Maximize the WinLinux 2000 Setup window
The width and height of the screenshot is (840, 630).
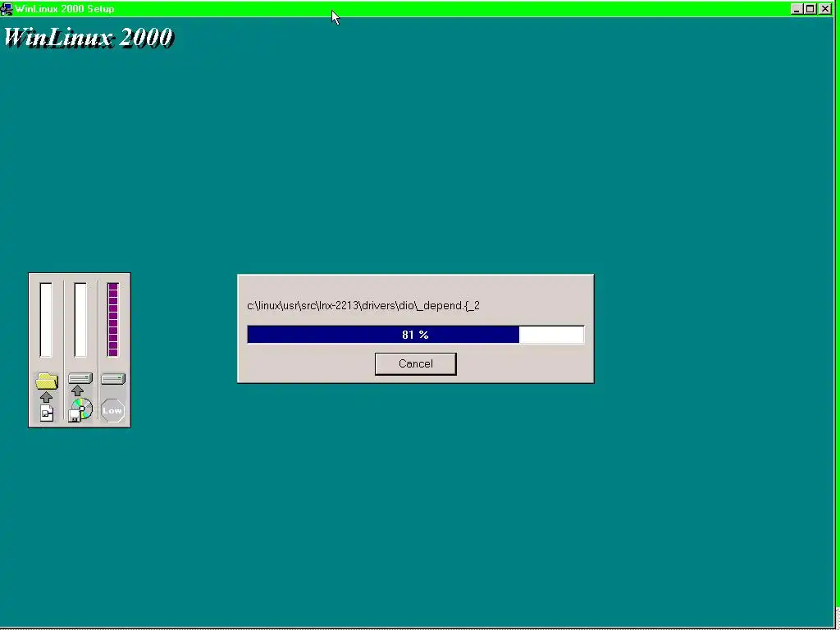810,8
